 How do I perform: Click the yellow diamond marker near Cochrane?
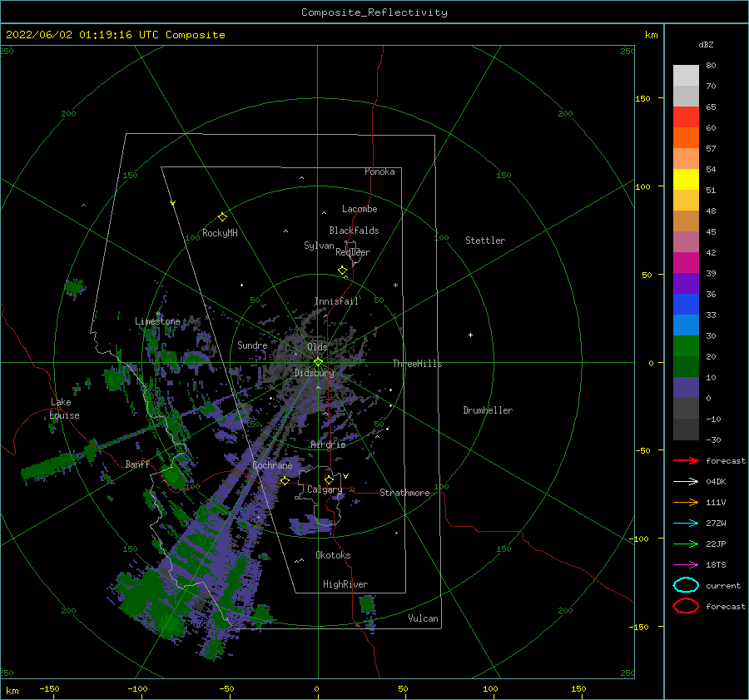[285, 481]
